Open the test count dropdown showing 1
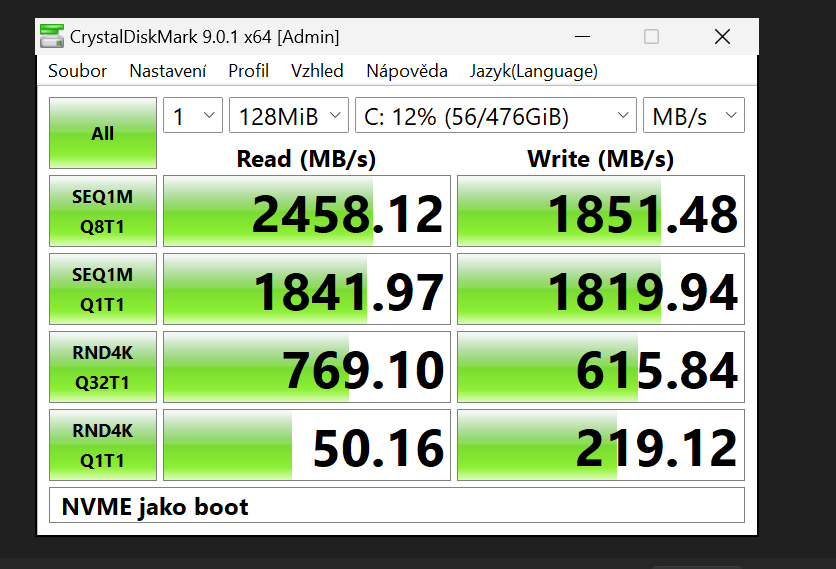This screenshot has height=569, width=836. tap(192, 116)
